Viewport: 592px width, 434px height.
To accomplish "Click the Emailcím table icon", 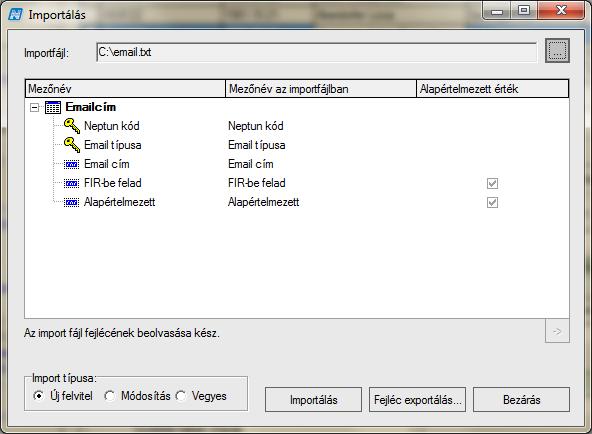I will click(52, 108).
